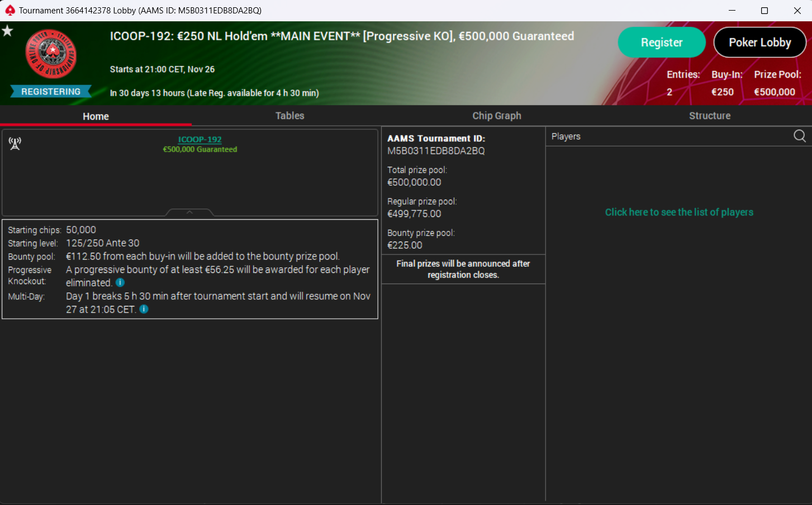Open the Tables tab

click(289, 116)
